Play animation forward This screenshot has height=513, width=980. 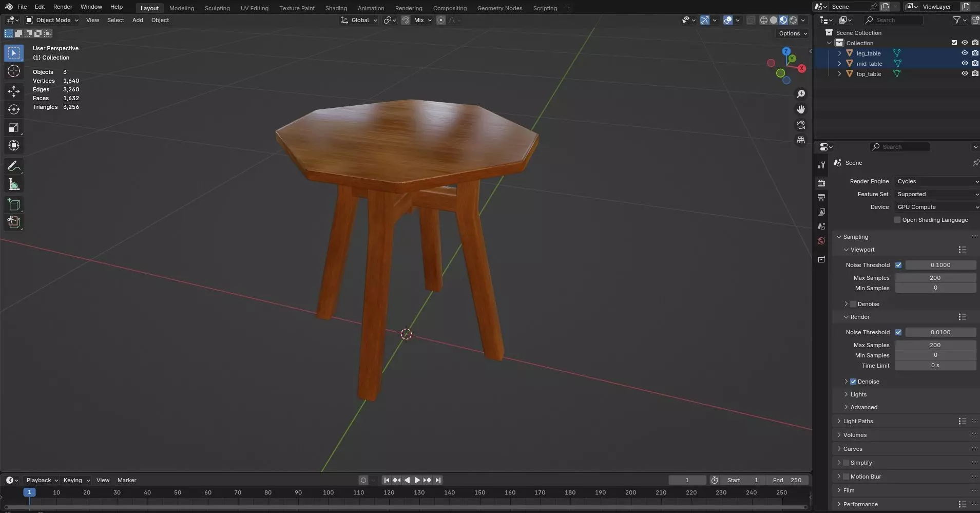417,480
